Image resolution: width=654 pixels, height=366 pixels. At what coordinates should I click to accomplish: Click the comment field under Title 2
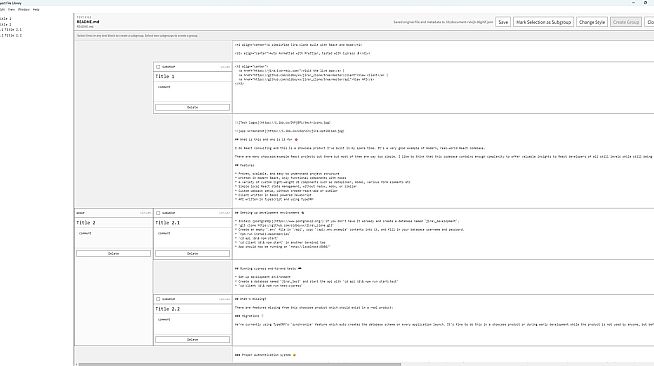[x=113, y=238]
